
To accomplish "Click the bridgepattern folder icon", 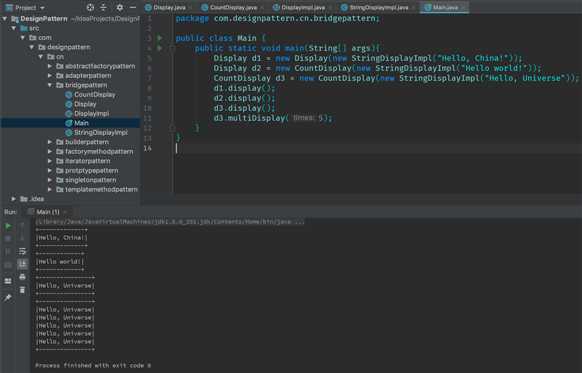I will [59, 85].
